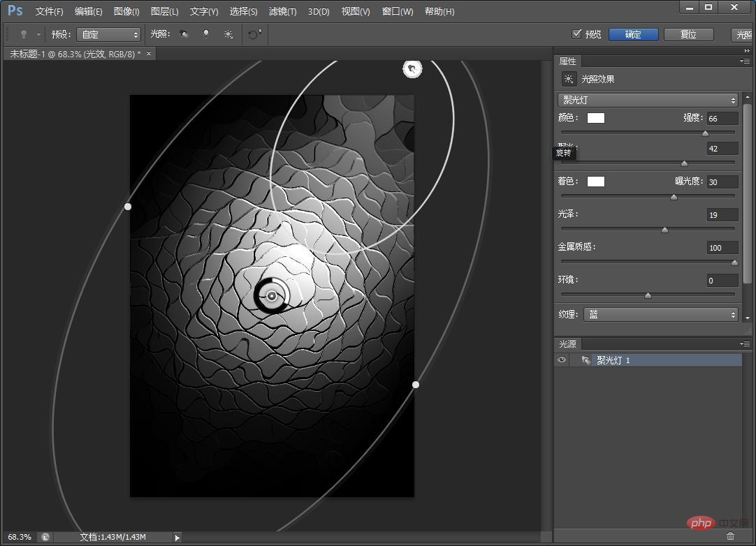Add a new infinite light
The image size is (756, 546).
click(x=228, y=34)
